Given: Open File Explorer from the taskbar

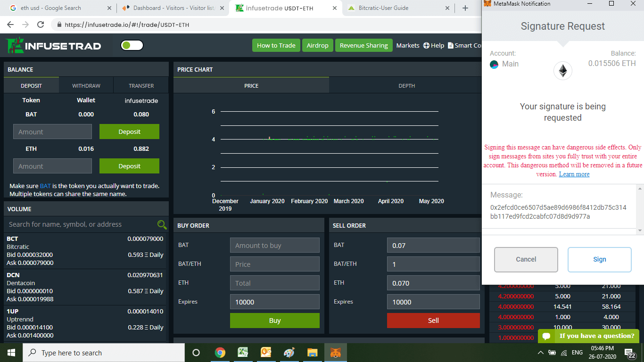Looking at the screenshot, I should pyautogui.click(x=312, y=353).
